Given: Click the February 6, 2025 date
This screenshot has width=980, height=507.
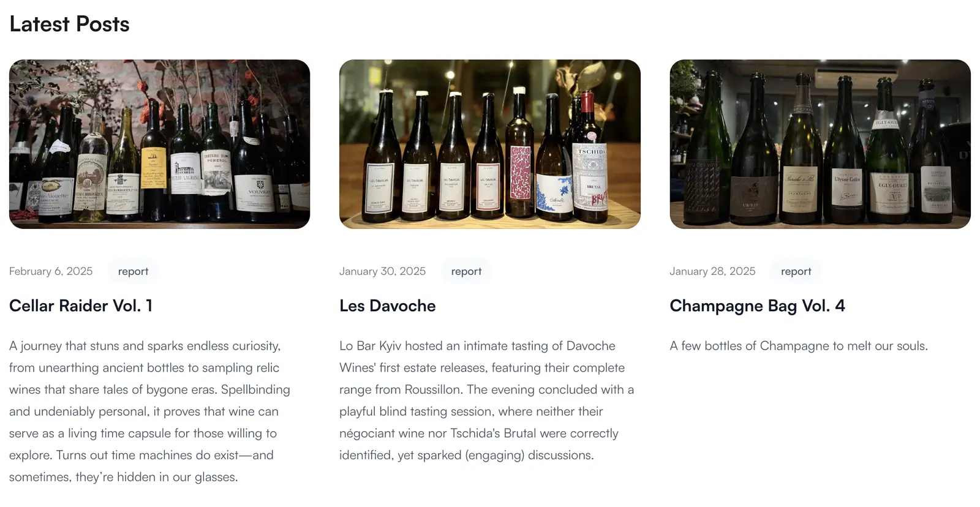Looking at the screenshot, I should tap(51, 271).
